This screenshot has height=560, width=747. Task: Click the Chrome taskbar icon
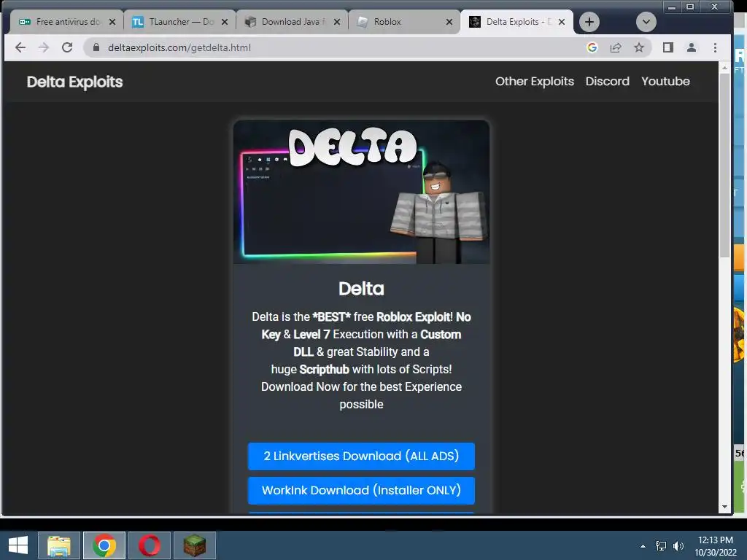click(104, 545)
